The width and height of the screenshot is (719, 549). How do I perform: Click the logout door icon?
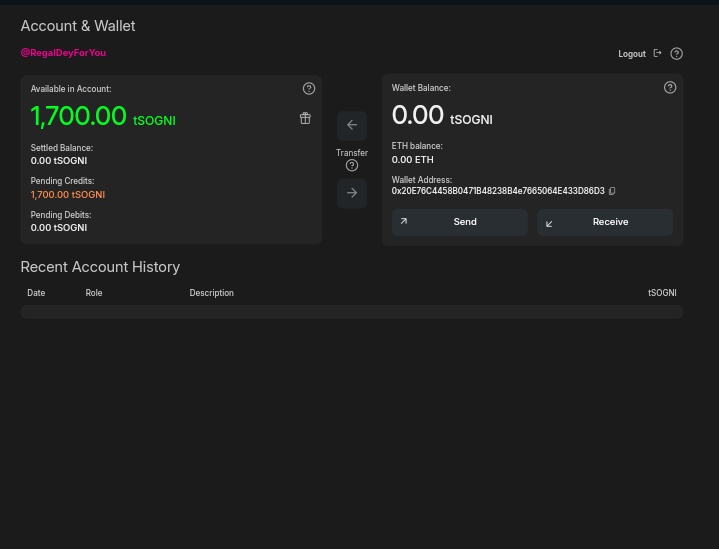(658, 53)
